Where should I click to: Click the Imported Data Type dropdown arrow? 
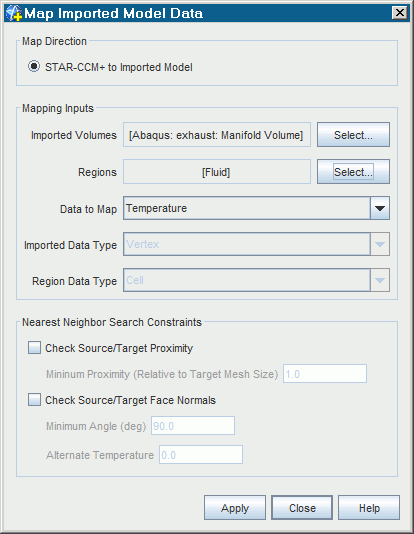click(x=380, y=244)
